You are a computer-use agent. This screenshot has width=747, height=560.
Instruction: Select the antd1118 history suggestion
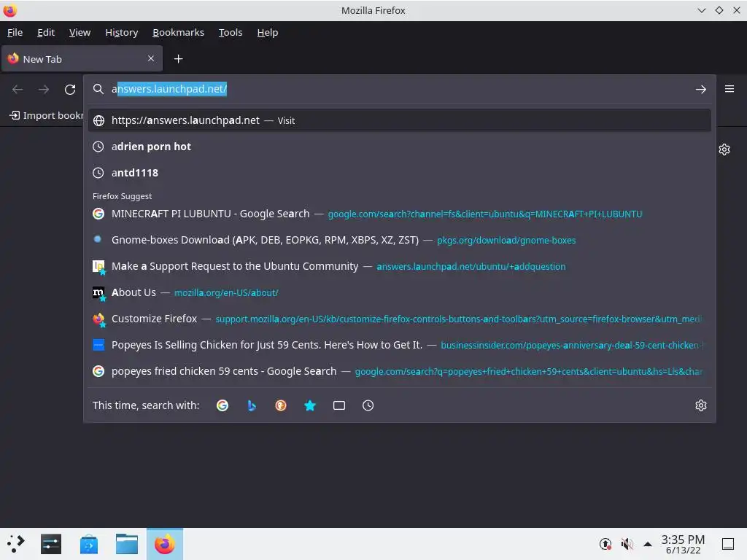pyautogui.click(x=399, y=173)
